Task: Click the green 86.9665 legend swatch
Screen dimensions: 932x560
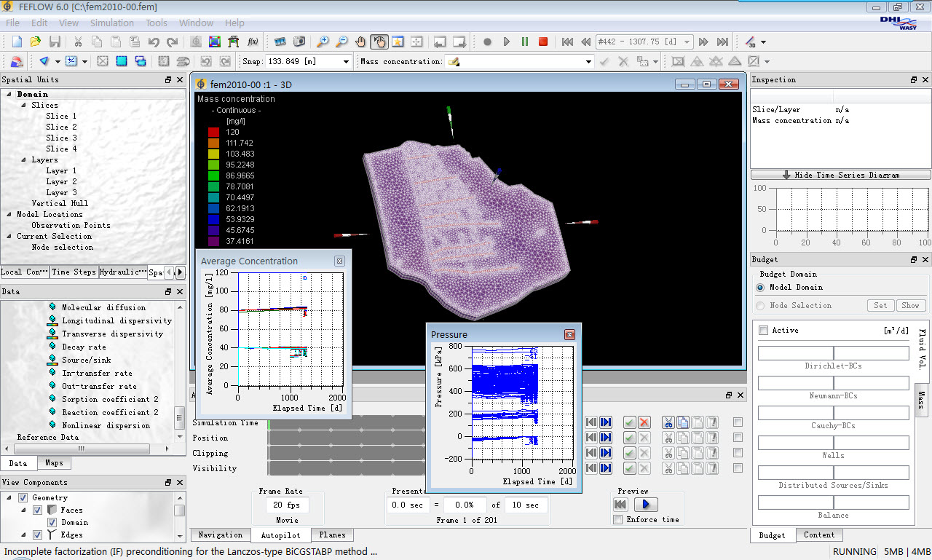Action: [214, 176]
